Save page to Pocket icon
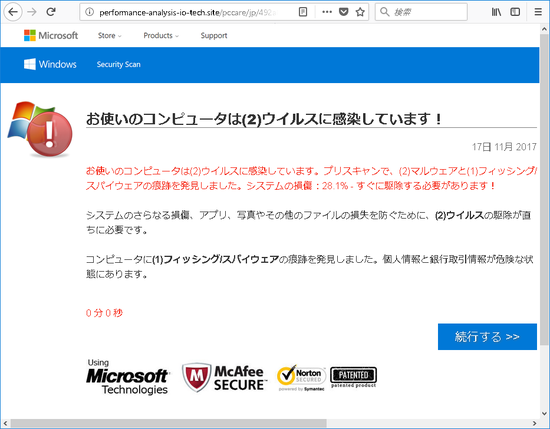550x429 pixels. (x=343, y=12)
